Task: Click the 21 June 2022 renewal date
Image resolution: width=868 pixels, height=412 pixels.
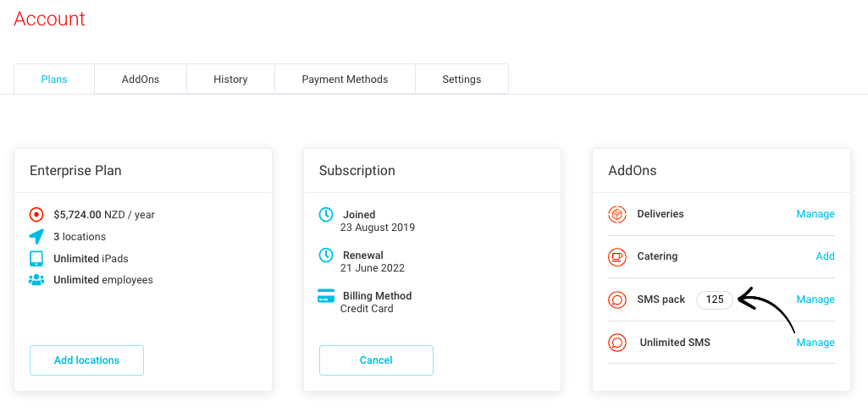Action: coord(373,268)
